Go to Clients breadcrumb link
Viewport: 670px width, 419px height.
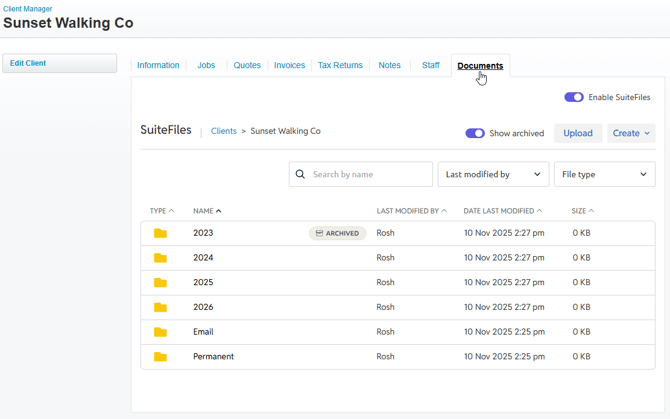click(223, 131)
